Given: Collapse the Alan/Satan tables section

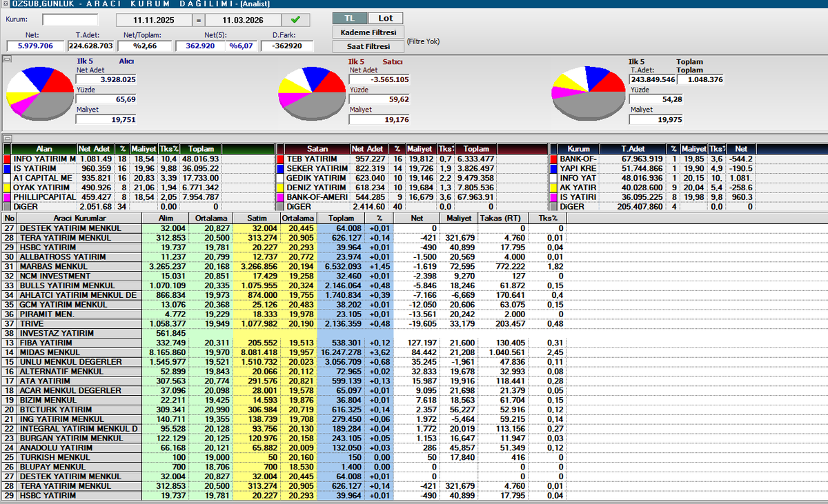Looking at the screenshot, I should (8, 137).
